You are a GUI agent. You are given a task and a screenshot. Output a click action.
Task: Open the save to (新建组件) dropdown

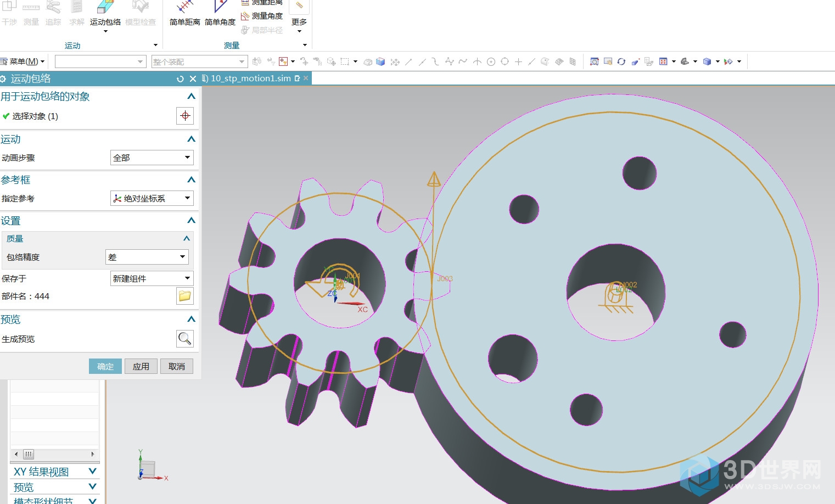coord(152,278)
